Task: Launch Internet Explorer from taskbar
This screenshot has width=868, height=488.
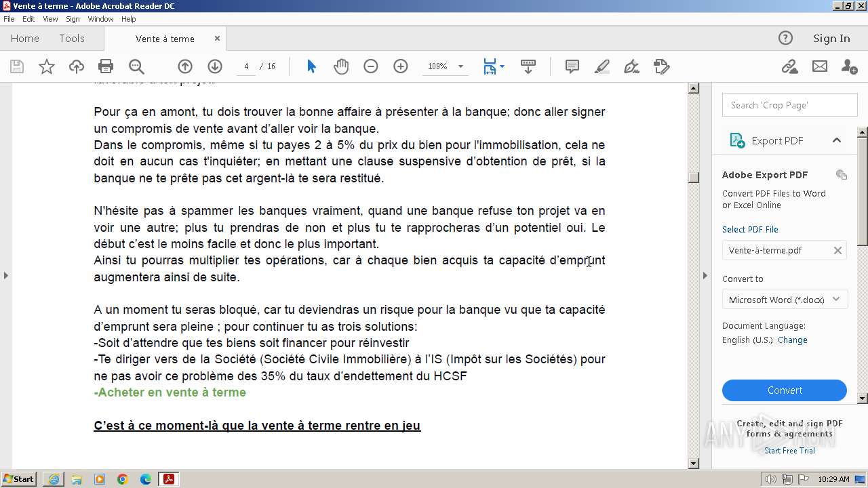Action: (54, 479)
